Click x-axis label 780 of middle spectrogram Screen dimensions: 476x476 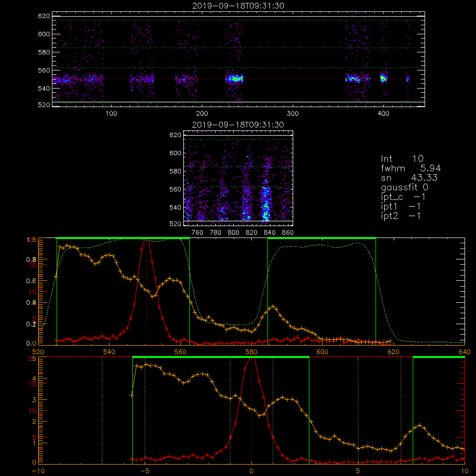click(x=216, y=233)
